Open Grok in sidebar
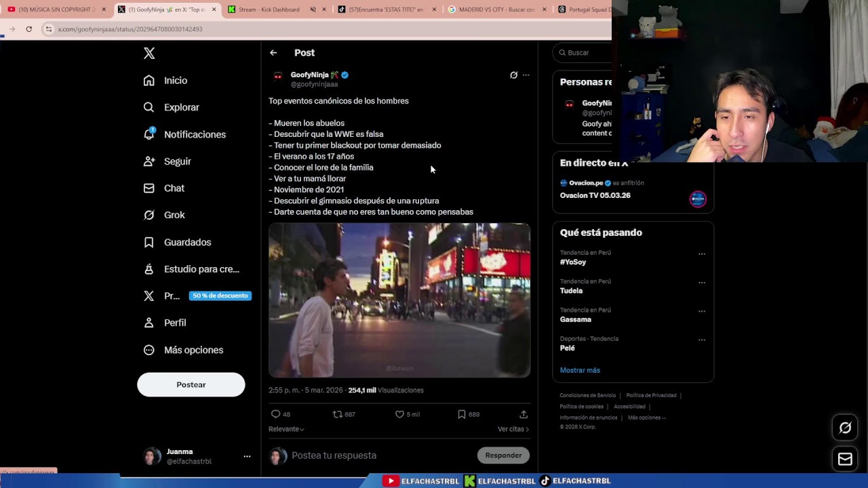Viewport: 868px width, 488px height. point(164,215)
